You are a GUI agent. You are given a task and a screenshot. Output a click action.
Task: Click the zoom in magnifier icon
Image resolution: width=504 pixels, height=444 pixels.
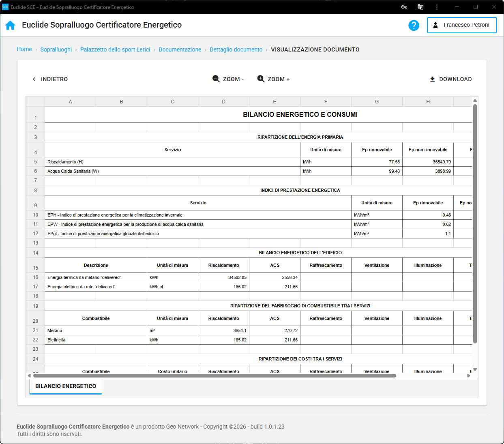tap(261, 79)
